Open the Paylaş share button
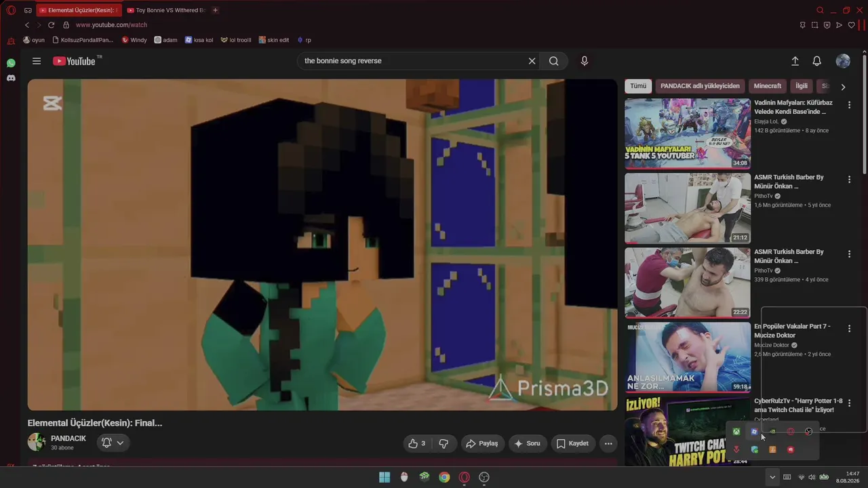 pos(482,443)
